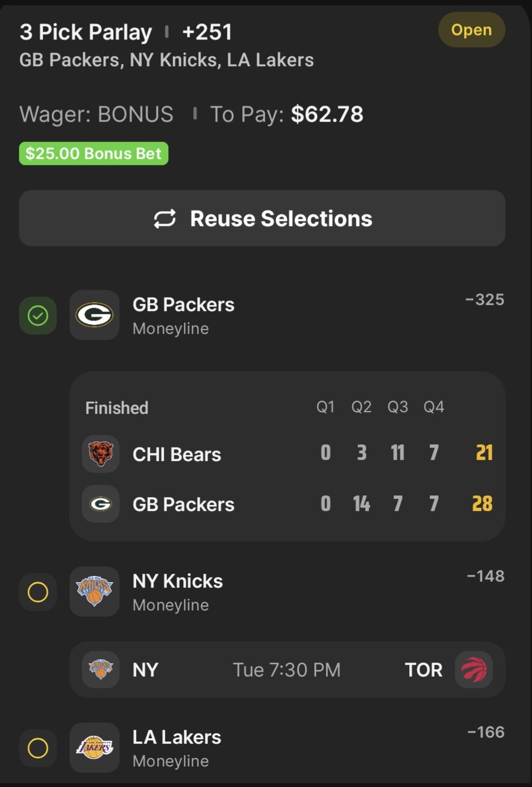Image resolution: width=532 pixels, height=787 pixels.
Task: Tap the LA Lakers logo
Action: tap(94, 748)
